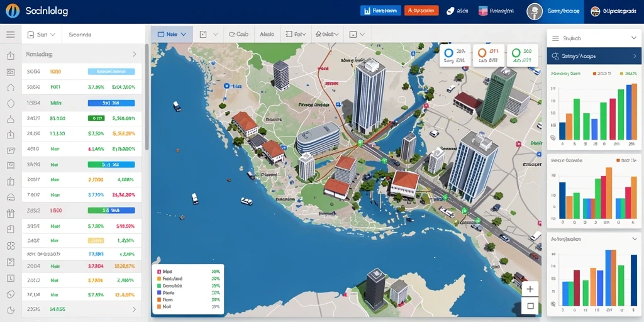
Task: Click the green '34.855' value in the bottom row
Action: 57,309
